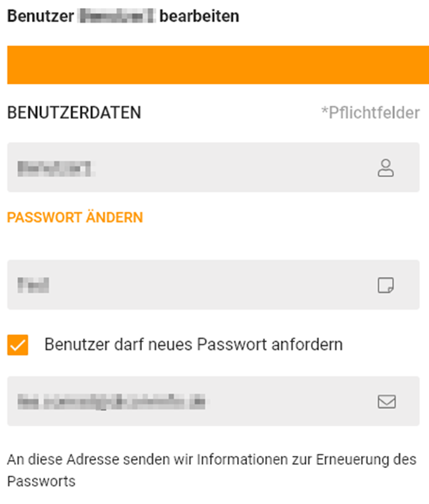Click the blurred text inside the note field
The image size is (429, 504).
pyautogui.click(x=35, y=286)
